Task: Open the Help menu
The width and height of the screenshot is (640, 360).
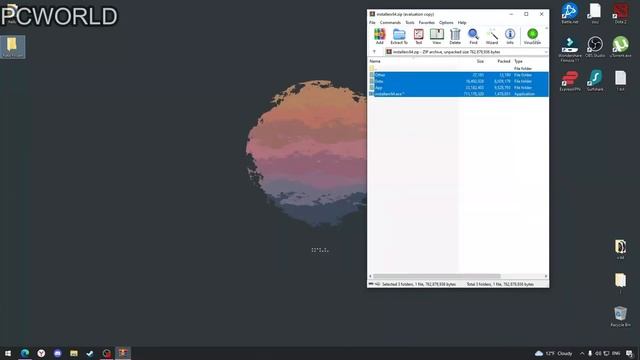Action: point(462,22)
